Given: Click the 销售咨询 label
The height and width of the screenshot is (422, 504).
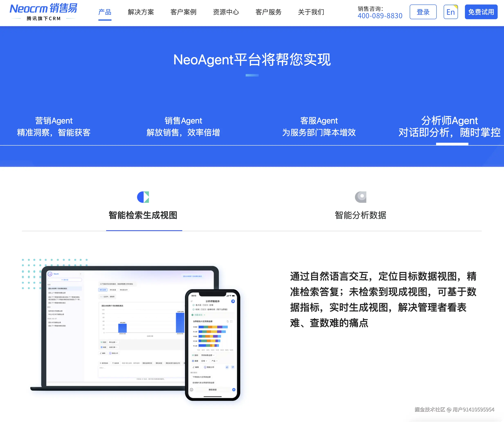Looking at the screenshot, I should point(370,9).
